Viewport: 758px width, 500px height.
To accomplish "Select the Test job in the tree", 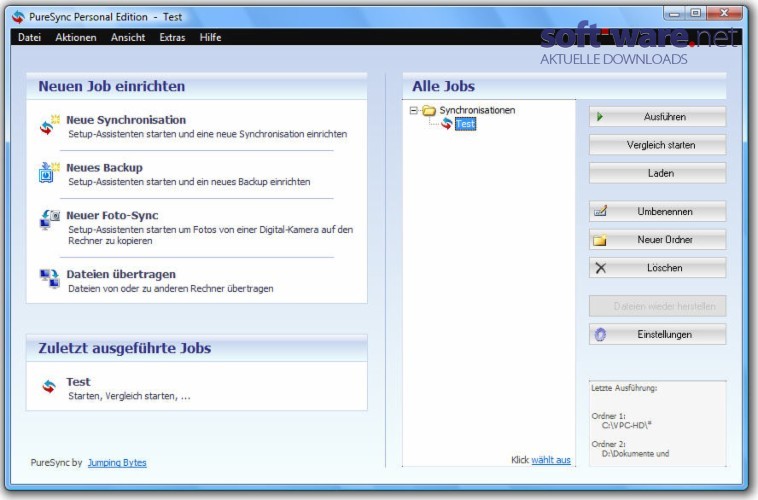I will [x=465, y=124].
